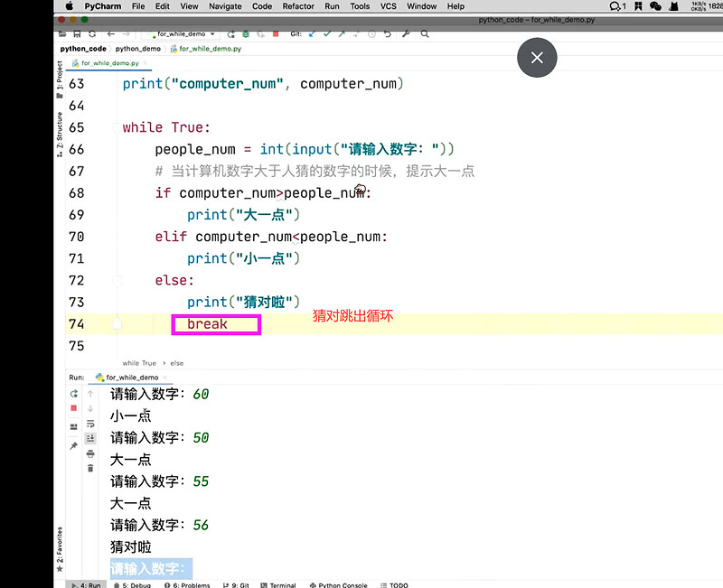
Task: Click the 'else' structure breadcrumb
Action: [176, 363]
